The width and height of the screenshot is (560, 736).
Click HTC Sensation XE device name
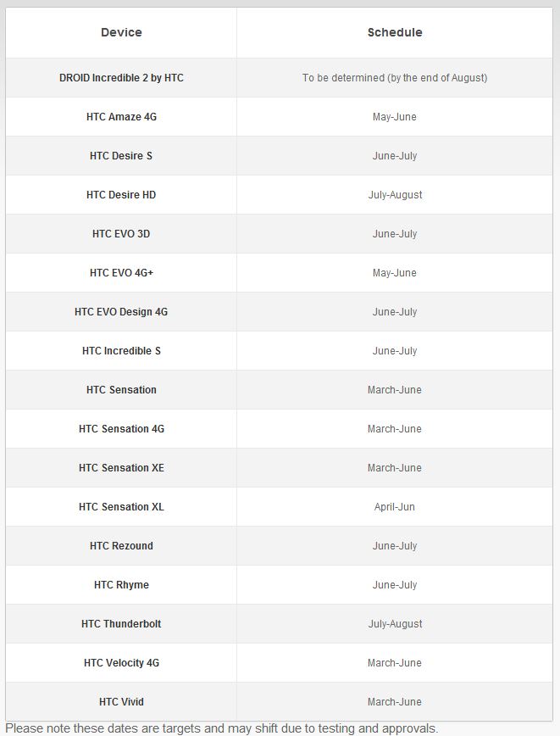tap(121, 467)
